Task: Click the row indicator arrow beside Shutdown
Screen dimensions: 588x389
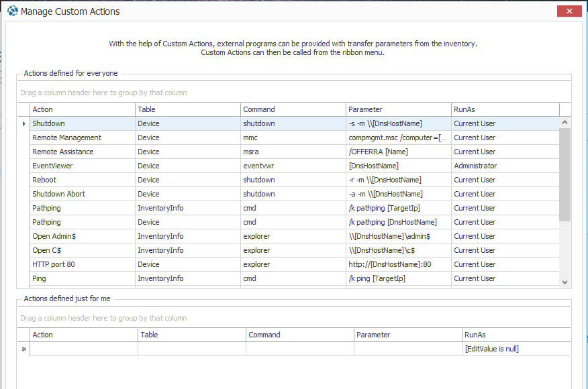Action: point(24,123)
